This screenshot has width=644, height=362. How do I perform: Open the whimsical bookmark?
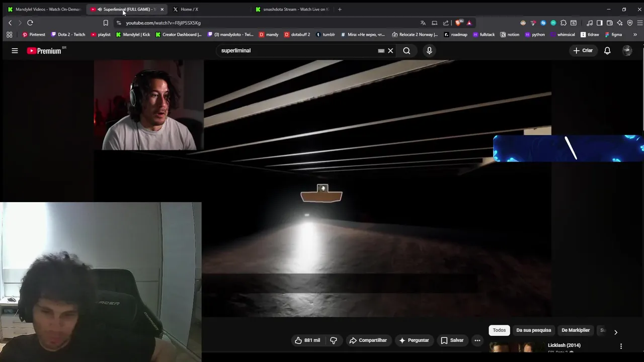562,35
